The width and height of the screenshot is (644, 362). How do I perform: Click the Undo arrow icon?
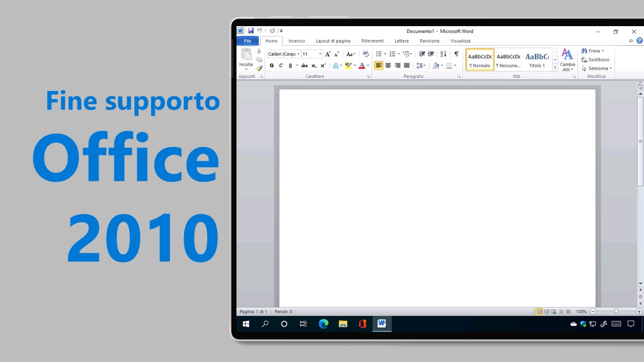point(260,31)
